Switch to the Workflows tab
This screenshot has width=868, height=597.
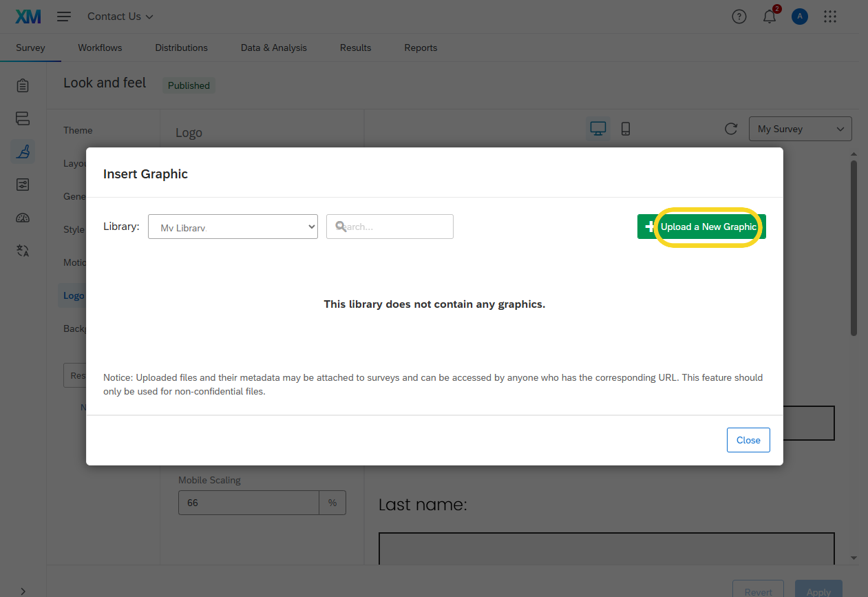[x=100, y=48]
